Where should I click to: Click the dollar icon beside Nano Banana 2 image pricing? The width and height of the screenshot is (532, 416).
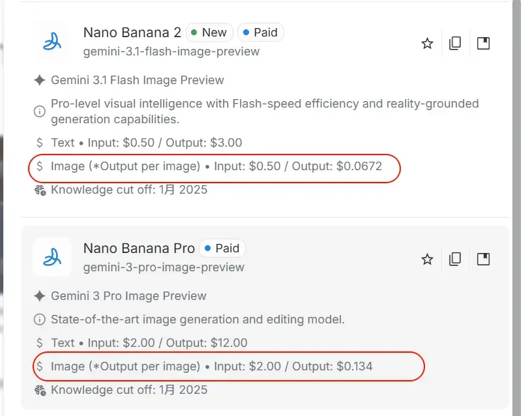click(x=40, y=166)
